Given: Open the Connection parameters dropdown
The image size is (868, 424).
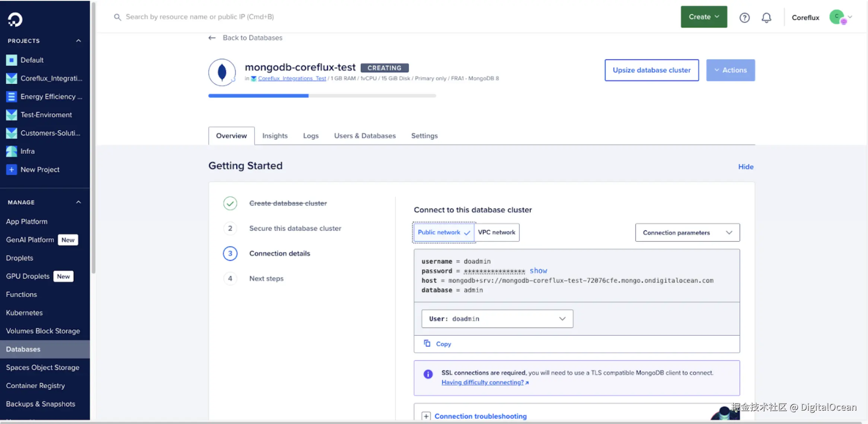Looking at the screenshot, I should (x=687, y=232).
